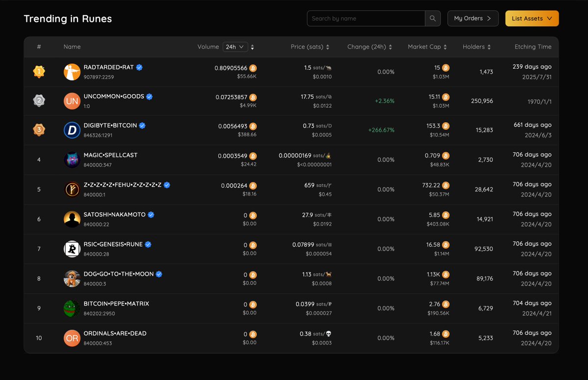Sort by Market Cap column
This screenshot has width=588, height=380.
tap(445, 47)
